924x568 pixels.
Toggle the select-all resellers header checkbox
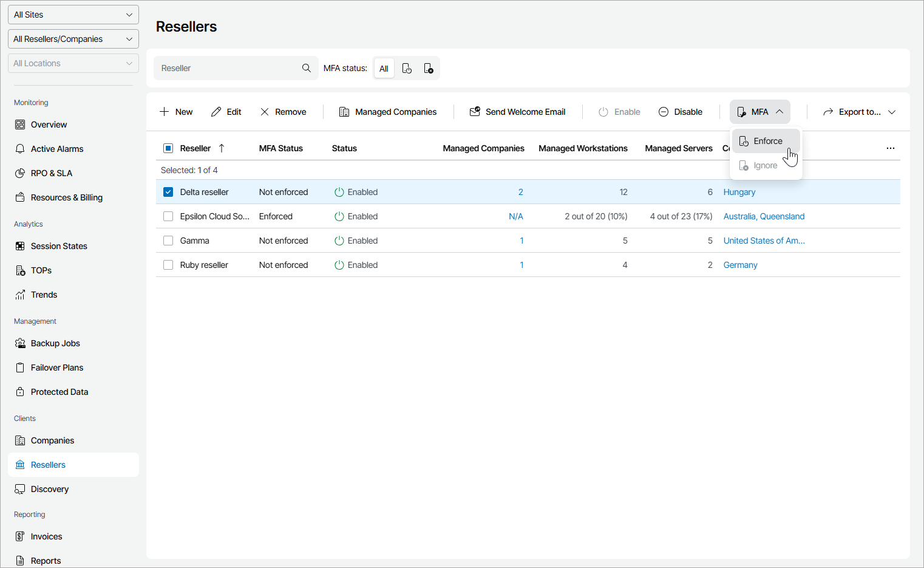pyautogui.click(x=168, y=148)
